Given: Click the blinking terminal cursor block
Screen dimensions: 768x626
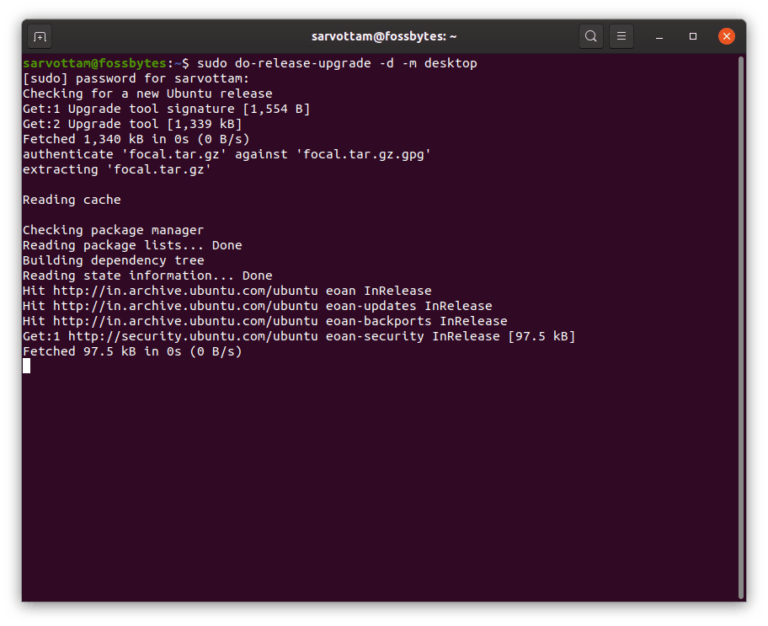Looking at the screenshot, I should (26, 366).
